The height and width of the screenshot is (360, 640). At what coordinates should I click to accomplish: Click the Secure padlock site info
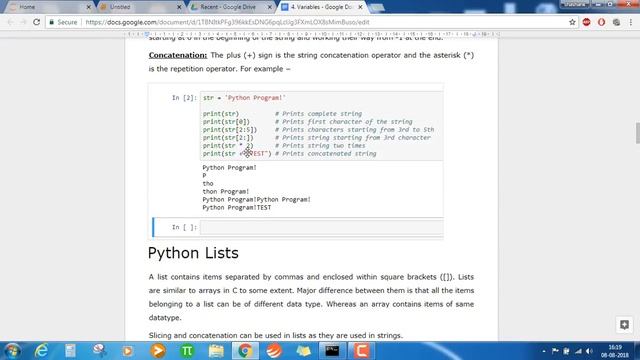tap(63, 22)
